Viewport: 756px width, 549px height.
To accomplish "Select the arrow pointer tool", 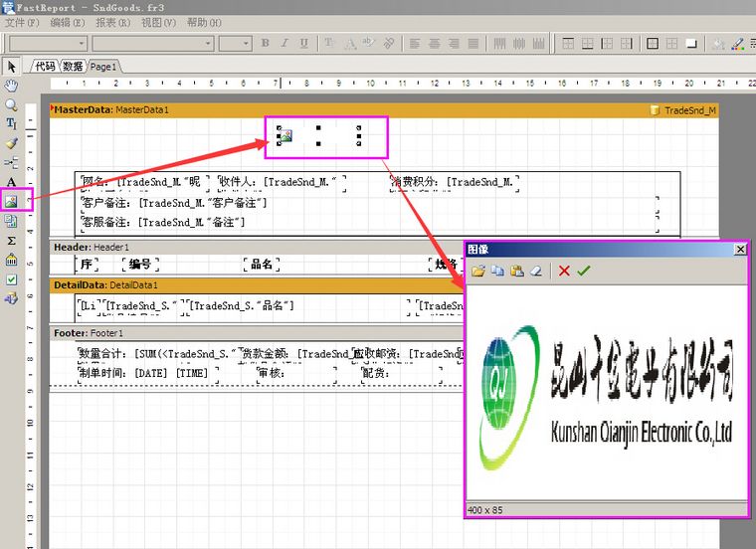I will tap(12, 66).
